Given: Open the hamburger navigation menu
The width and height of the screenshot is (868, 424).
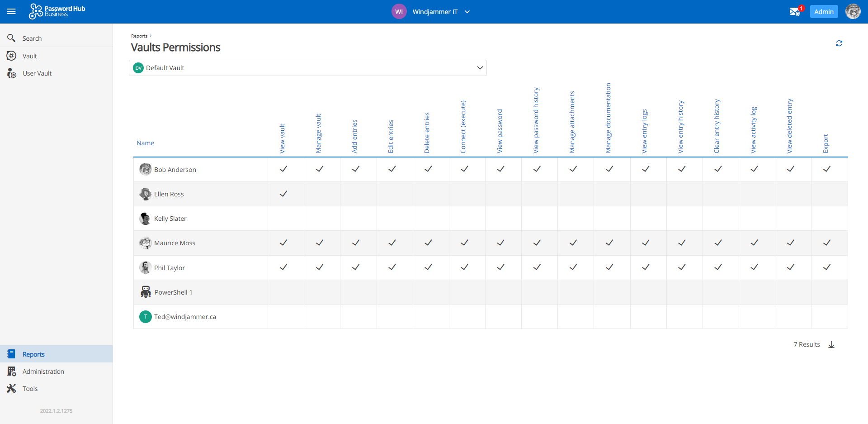Looking at the screenshot, I should 11,12.
